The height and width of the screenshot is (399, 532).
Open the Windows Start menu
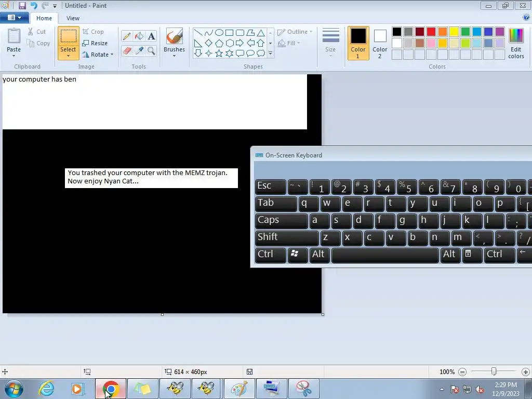[14, 389]
